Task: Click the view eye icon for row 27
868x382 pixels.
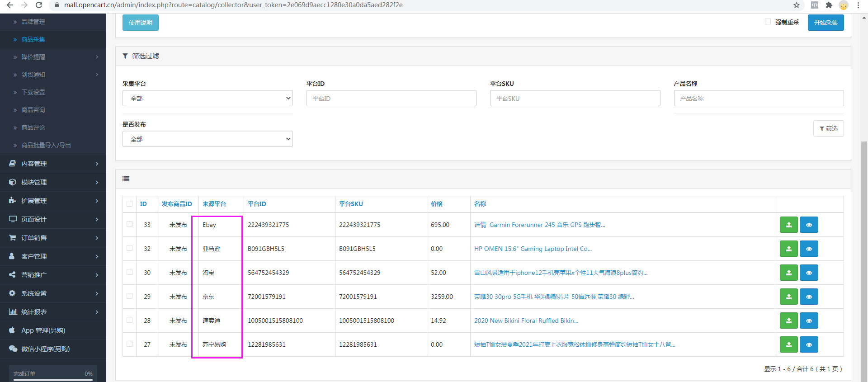Action: click(809, 344)
